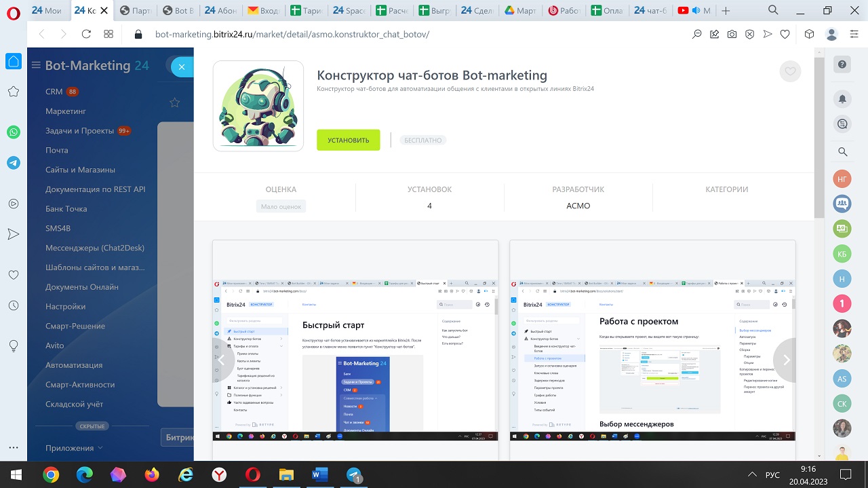The width and height of the screenshot is (868, 488).
Task: Open Opera sidebar bookmarks star icon
Action: point(14,91)
